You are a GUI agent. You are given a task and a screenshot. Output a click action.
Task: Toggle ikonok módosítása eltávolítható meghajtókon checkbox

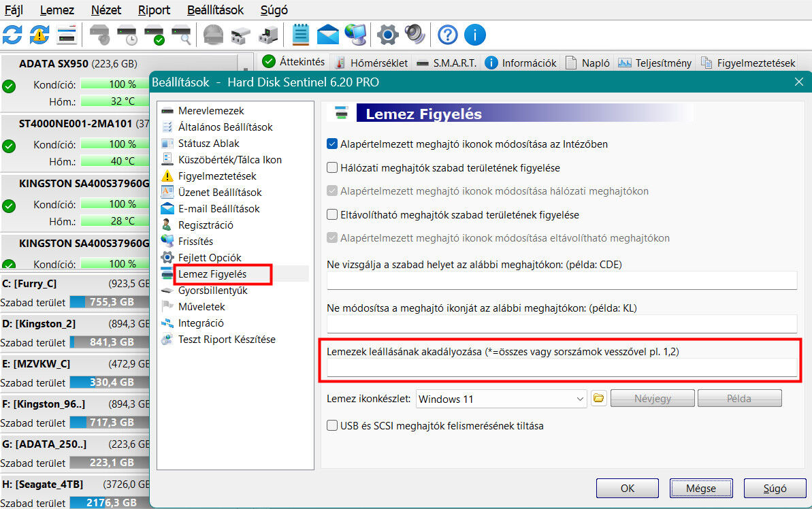(332, 237)
